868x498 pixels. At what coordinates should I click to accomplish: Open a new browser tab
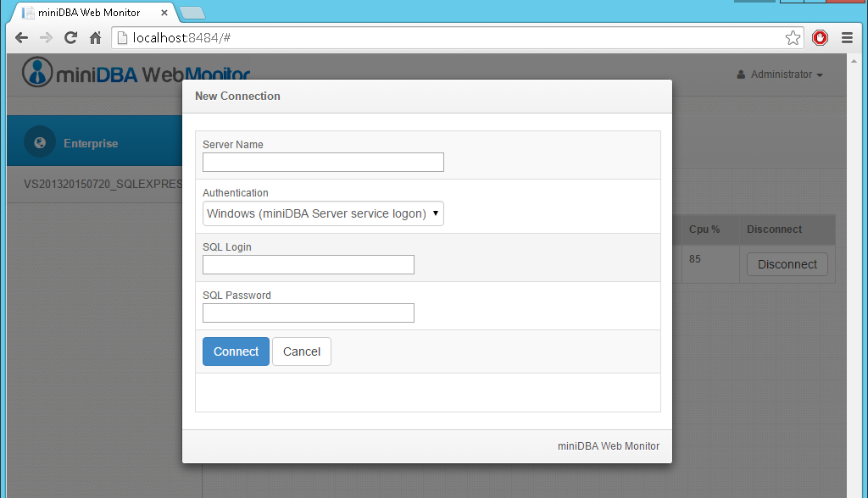tap(192, 13)
